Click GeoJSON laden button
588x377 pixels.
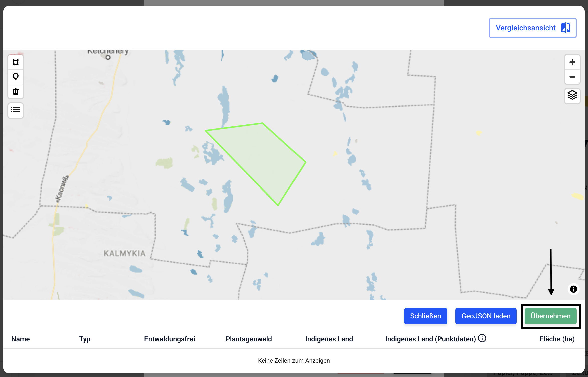click(486, 316)
